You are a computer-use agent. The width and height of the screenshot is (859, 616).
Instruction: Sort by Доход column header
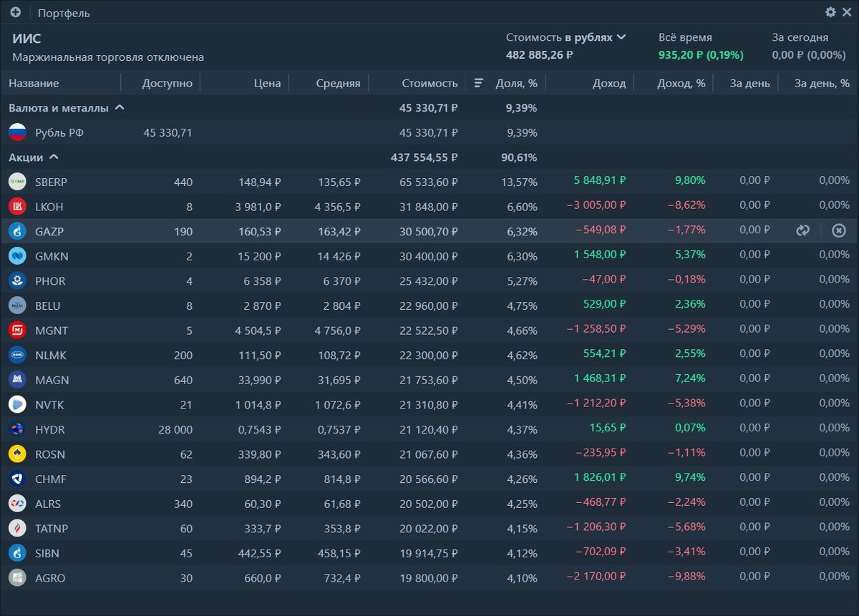tap(609, 83)
